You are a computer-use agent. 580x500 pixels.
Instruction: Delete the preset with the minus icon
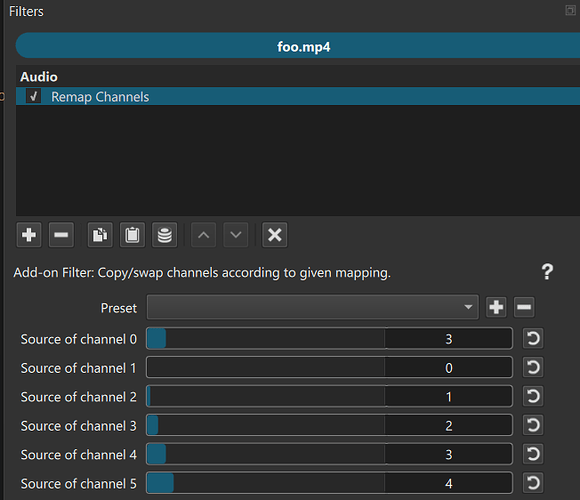(x=524, y=307)
